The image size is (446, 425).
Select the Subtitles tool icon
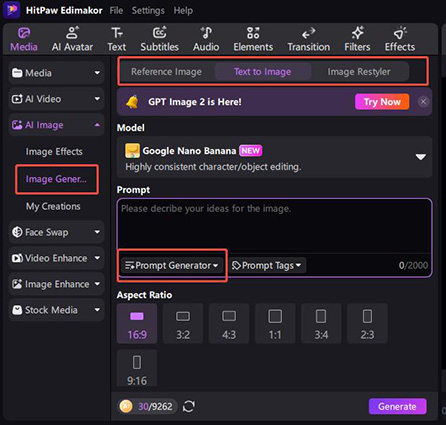click(x=159, y=33)
